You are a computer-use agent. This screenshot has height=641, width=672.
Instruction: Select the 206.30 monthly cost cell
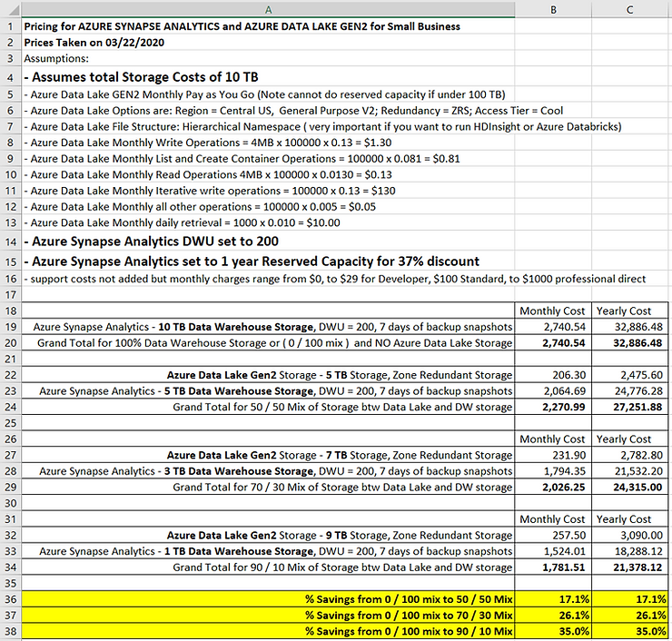[553, 375]
